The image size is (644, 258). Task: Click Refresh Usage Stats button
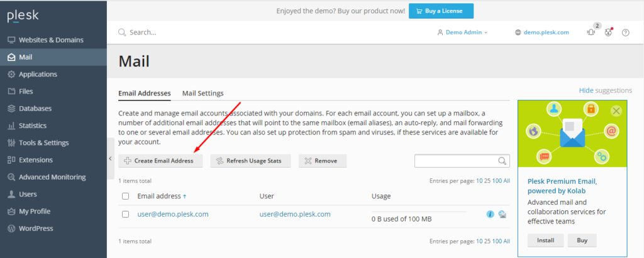(250, 161)
